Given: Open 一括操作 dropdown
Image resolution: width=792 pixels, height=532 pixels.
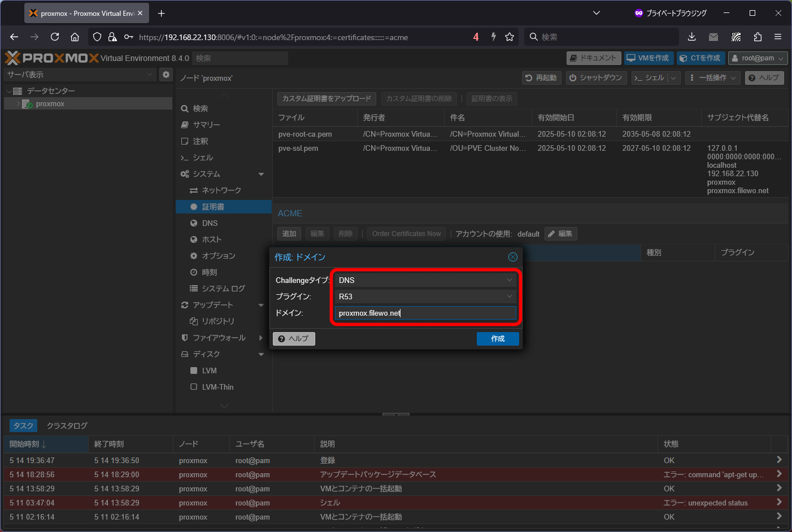Looking at the screenshot, I should [x=713, y=78].
